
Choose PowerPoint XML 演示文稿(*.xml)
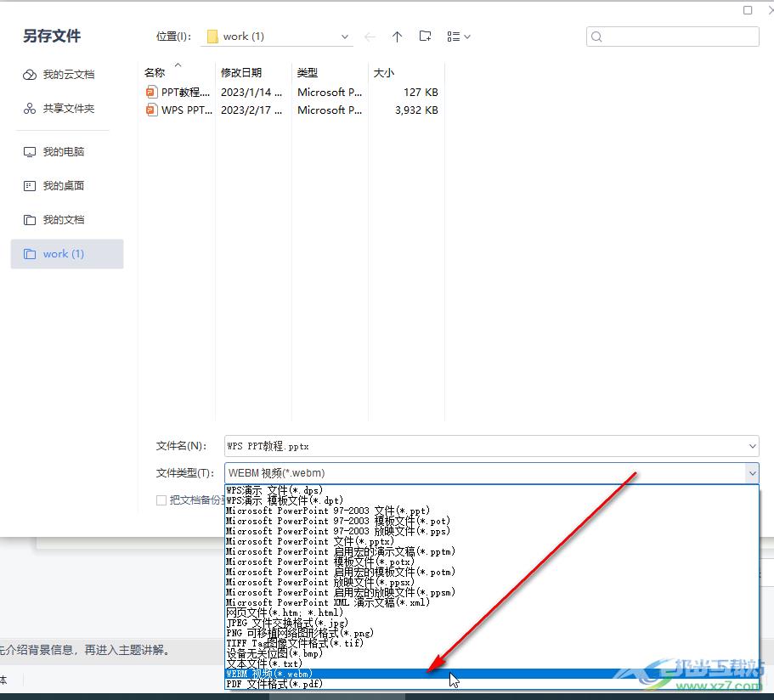[x=492, y=603]
